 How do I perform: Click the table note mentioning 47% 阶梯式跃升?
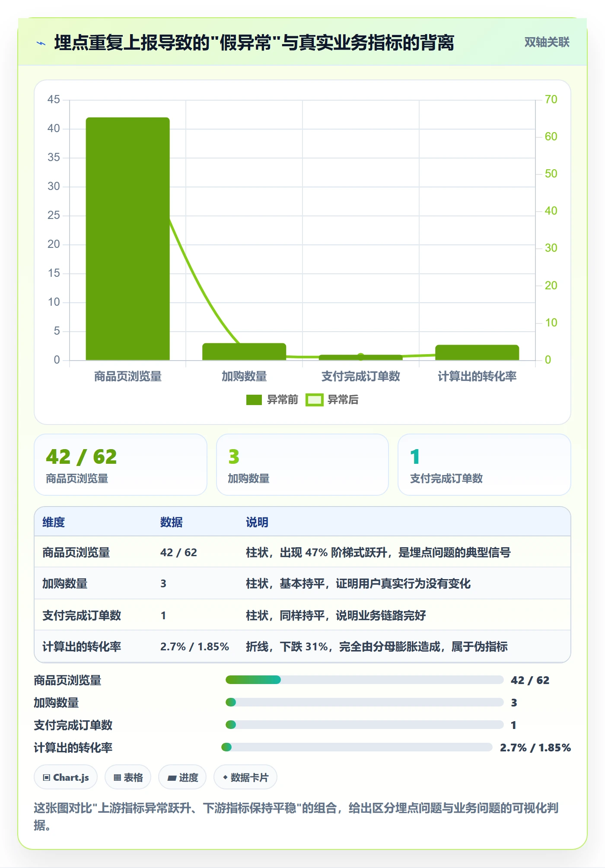(x=378, y=553)
